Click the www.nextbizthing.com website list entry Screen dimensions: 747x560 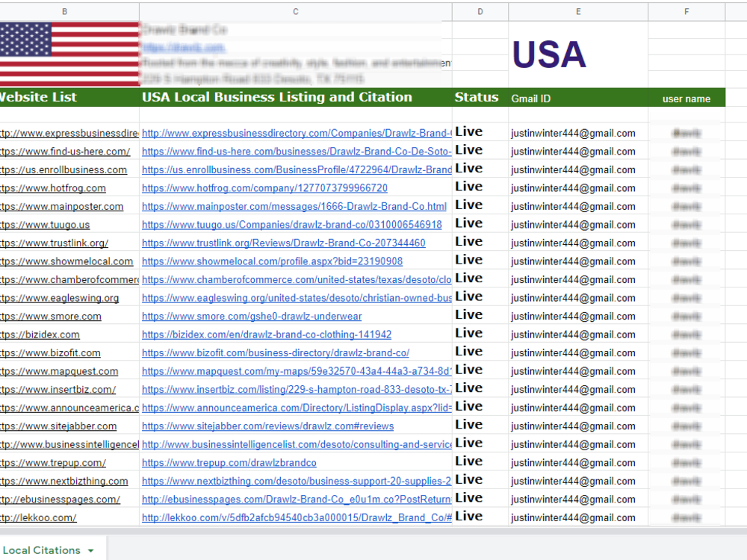(x=63, y=481)
